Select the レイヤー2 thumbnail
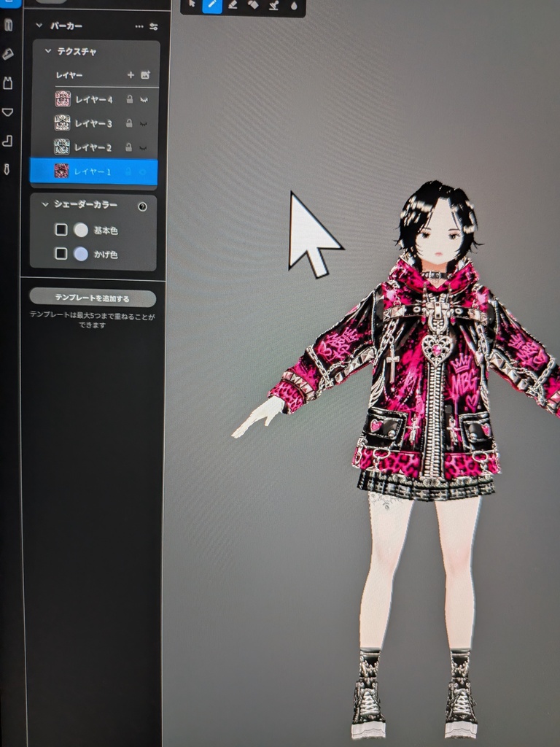Viewport: 560px width, 747px height. [x=61, y=147]
